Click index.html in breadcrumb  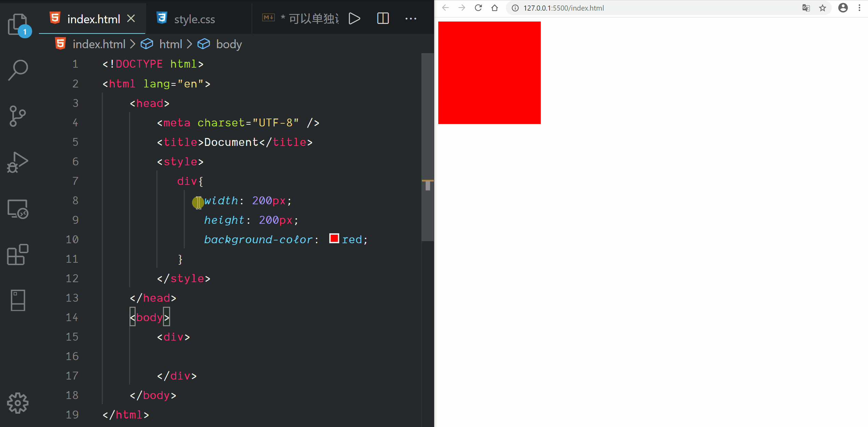(99, 44)
